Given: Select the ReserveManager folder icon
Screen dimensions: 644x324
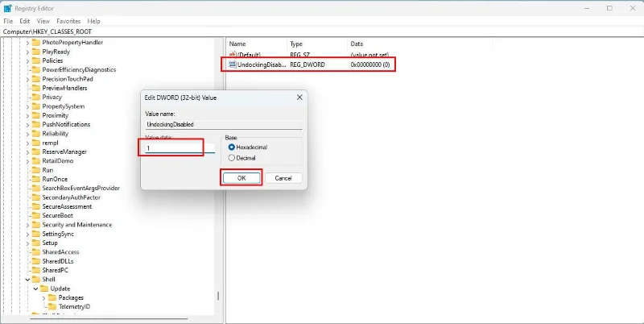Looking at the screenshot, I should (x=35, y=152).
